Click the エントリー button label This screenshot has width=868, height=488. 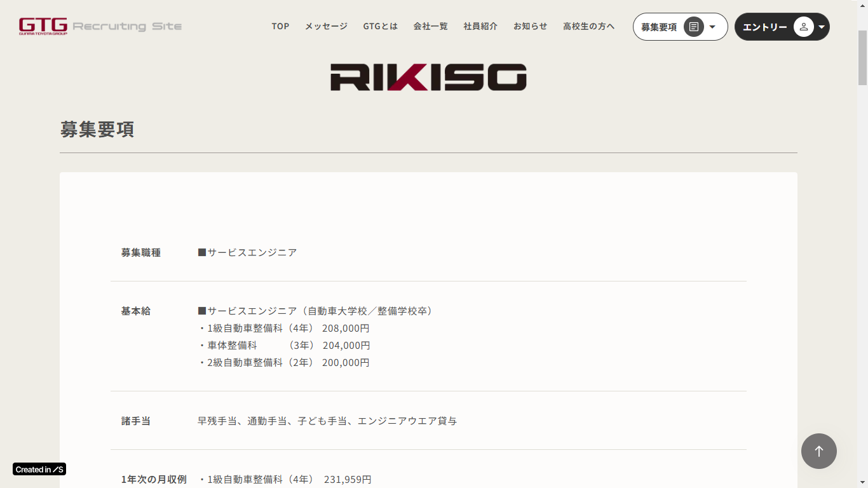[765, 27]
